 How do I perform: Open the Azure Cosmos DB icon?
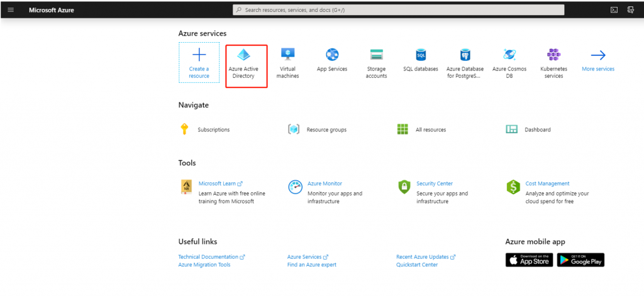(509, 55)
